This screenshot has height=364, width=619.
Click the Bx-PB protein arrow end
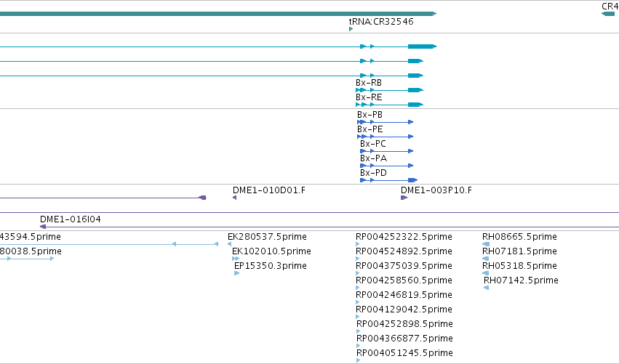point(410,122)
